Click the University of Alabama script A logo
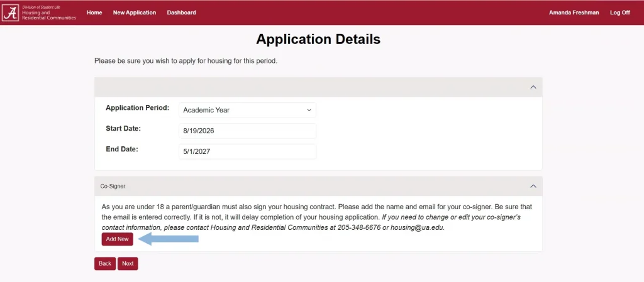 tap(11, 13)
